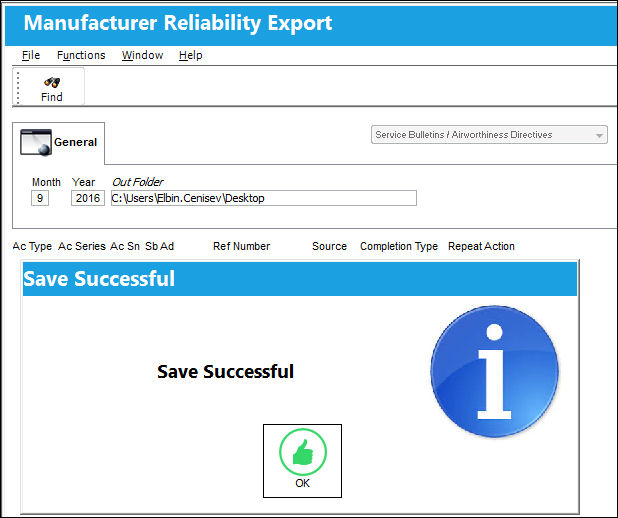
Task: Click the Repeat Action column header
Action: (481, 246)
